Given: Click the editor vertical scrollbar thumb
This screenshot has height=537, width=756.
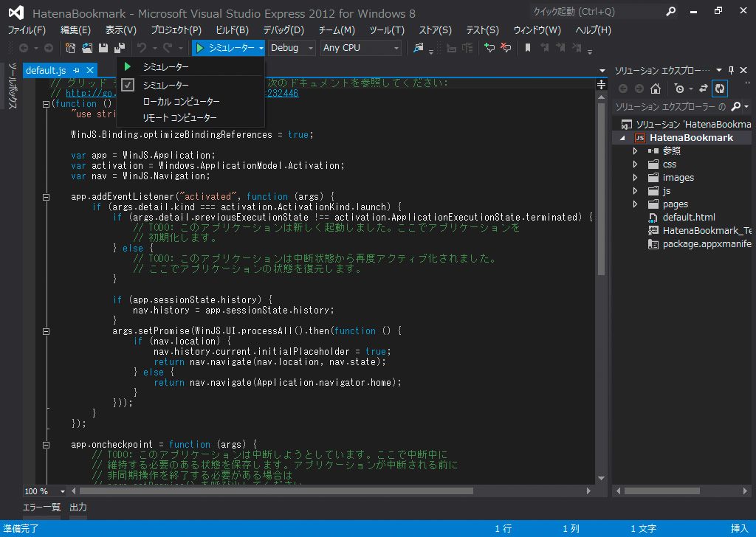Looking at the screenshot, I should pos(601,189).
